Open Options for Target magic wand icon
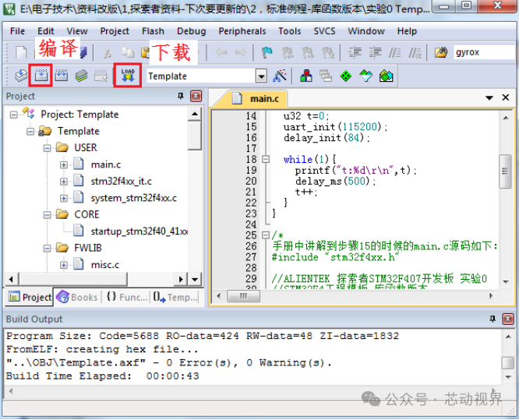This screenshot has height=420, width=519. pos(280,76)
